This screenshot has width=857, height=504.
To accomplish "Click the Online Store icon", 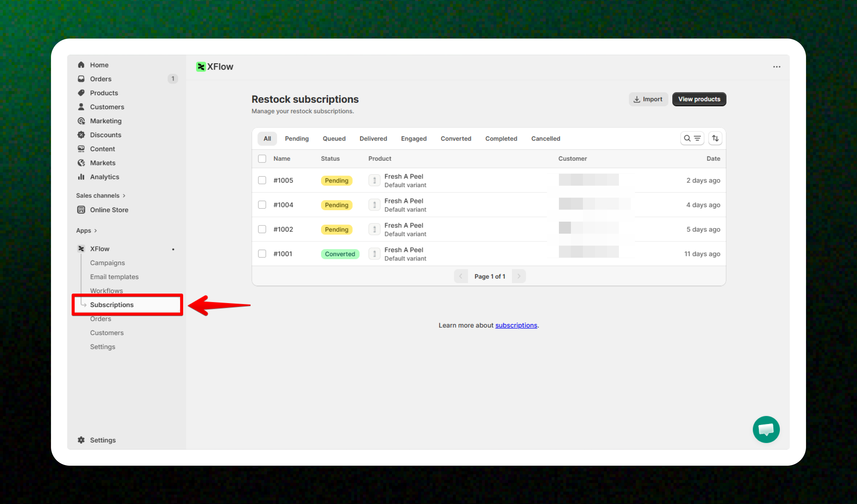I will 81,210.
